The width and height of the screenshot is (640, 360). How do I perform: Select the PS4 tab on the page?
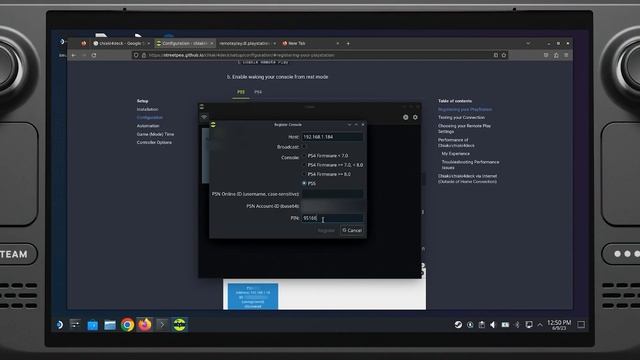point(258,92)
